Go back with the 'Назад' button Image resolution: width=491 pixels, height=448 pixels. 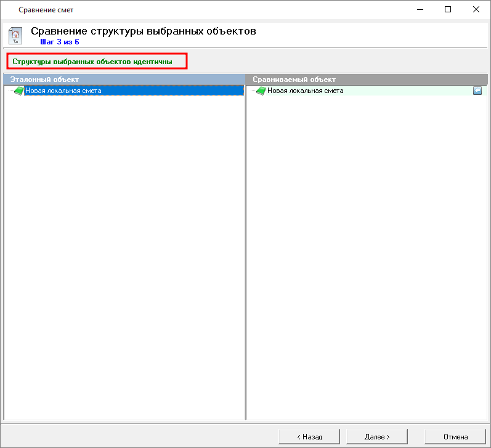pyautogui.click(x=309, y=436)
